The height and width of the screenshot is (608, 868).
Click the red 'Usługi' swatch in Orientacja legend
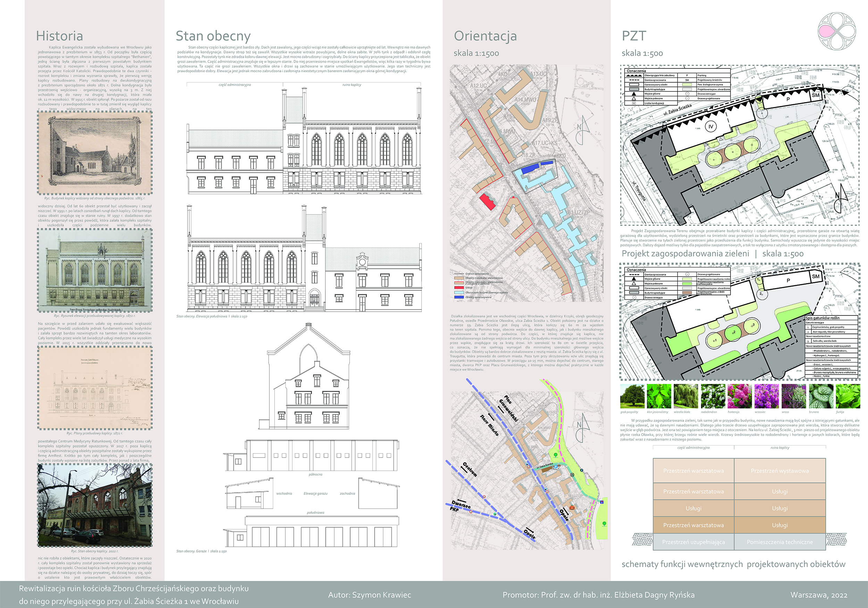459,288
